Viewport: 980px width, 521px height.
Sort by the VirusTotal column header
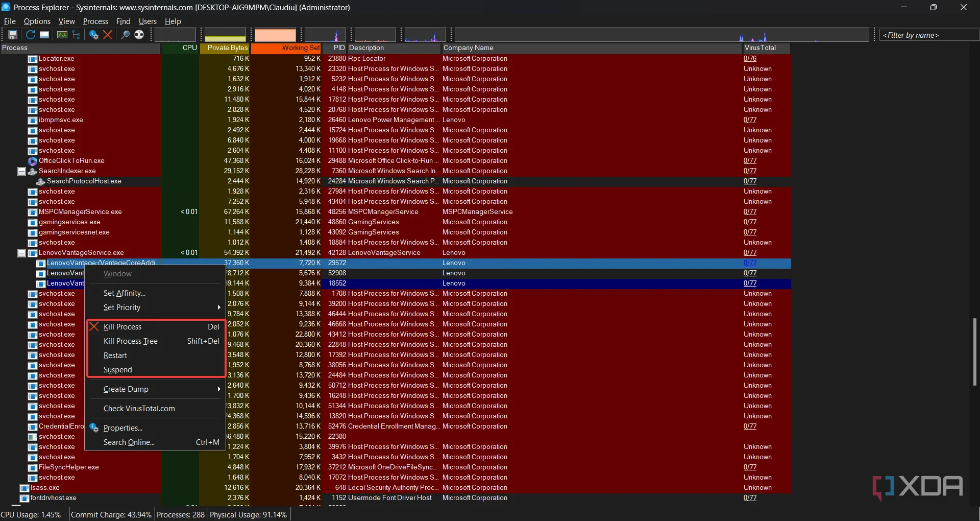766,48
